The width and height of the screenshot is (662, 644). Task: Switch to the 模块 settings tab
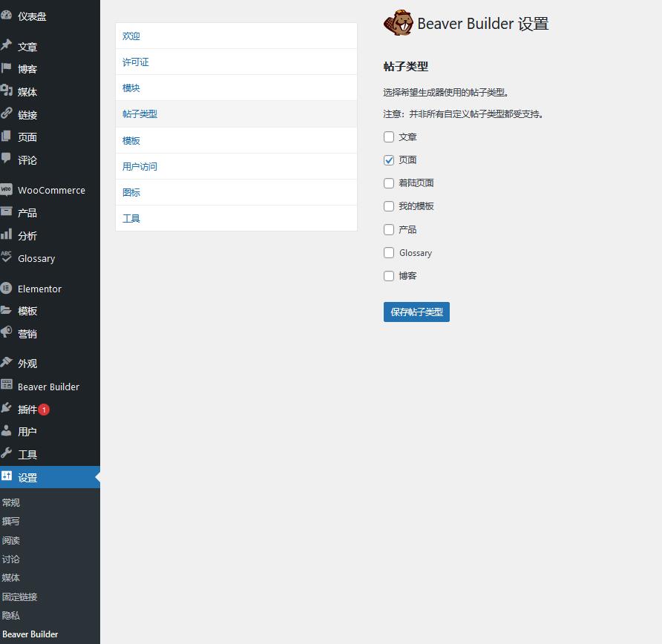click(x=236, y=88)
